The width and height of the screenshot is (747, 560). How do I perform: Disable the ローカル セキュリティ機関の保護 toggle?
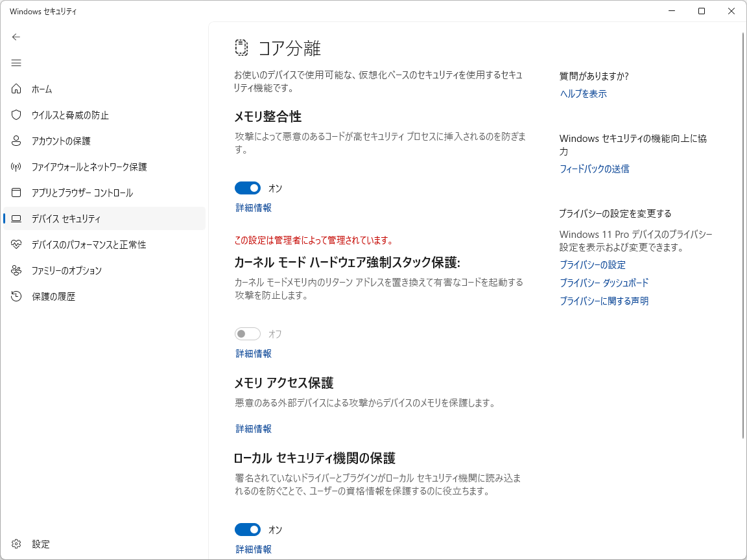tap(247, 530)
